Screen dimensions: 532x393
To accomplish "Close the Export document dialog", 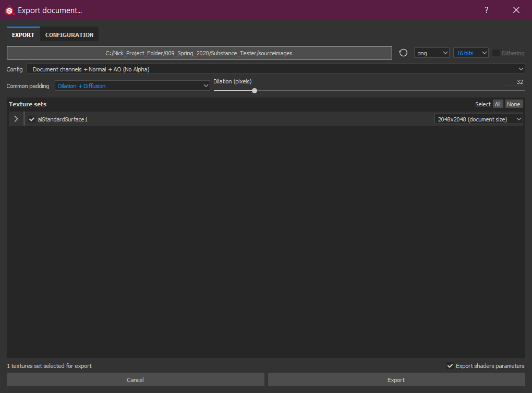I will pyautogui.click(x=516, y=10).
